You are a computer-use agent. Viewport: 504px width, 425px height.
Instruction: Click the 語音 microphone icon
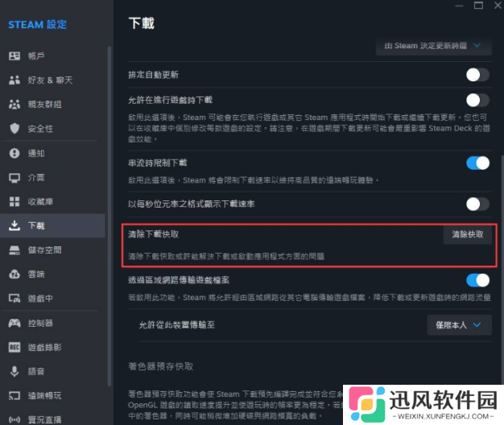point(14,371)
